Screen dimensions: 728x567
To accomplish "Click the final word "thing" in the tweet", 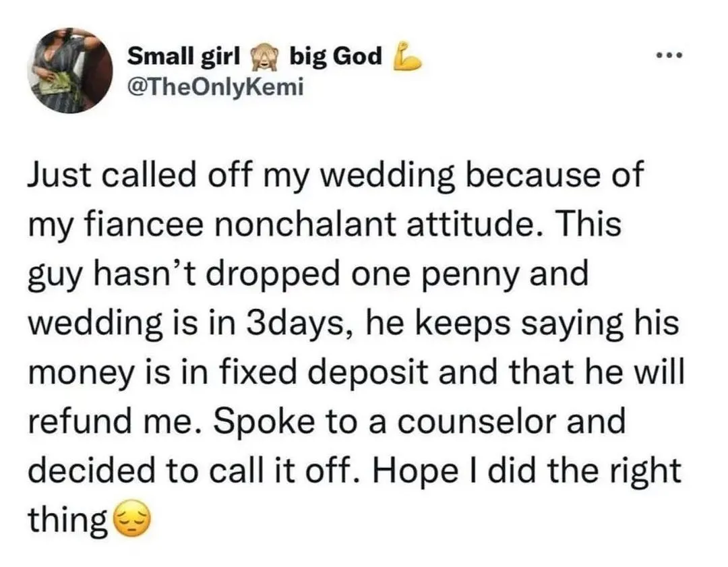I will coord(67,520).
